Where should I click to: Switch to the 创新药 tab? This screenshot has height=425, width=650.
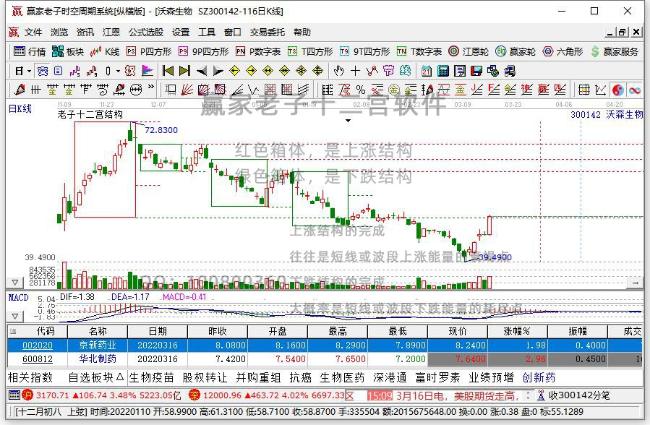coord(538,377)
